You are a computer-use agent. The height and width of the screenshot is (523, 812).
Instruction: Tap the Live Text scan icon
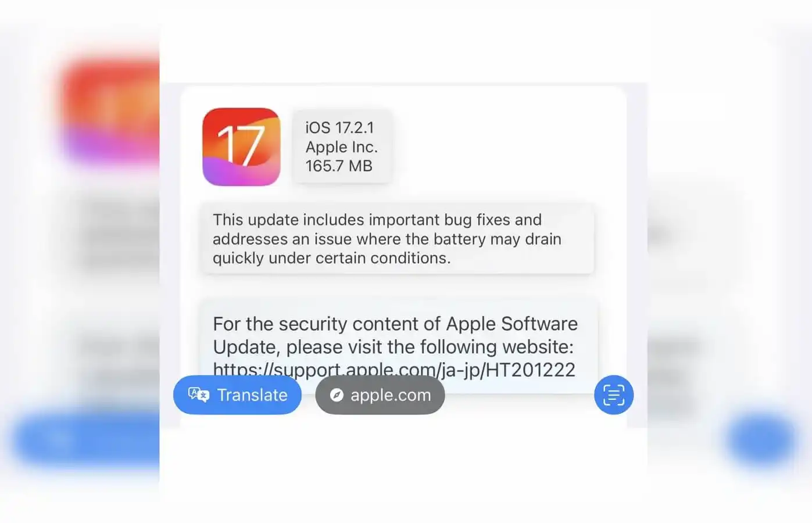coord(614,395)
